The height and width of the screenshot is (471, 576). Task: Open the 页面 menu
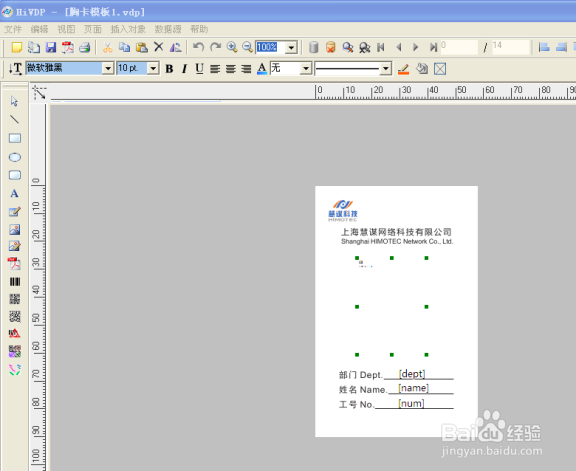coord(93,29)
